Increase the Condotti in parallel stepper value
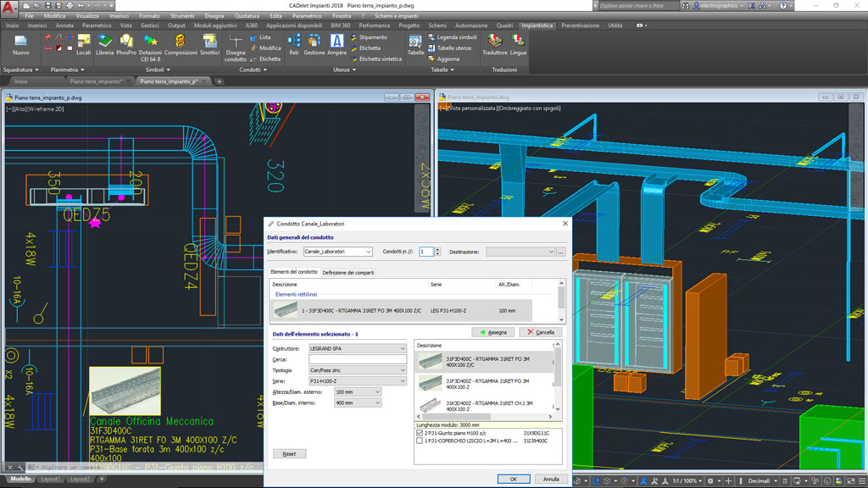 [x=437, y=249]
